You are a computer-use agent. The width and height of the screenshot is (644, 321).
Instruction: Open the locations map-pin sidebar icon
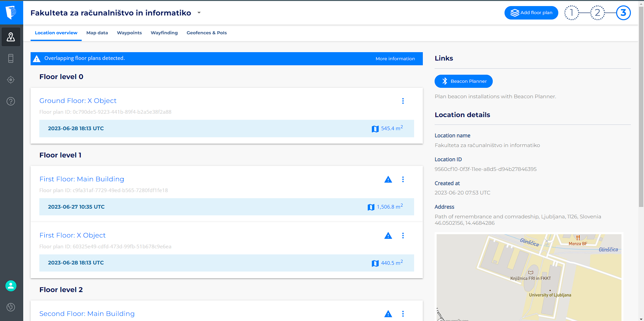(x=11, y=37)
